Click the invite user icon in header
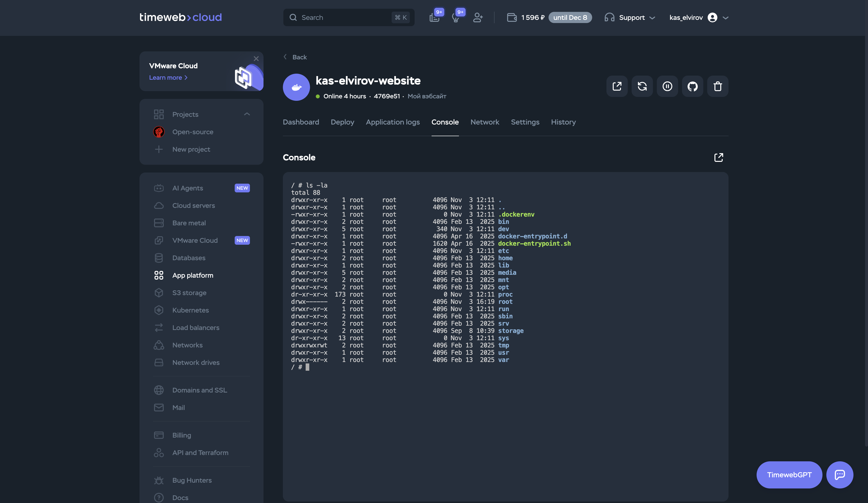Image resolution: width=868 pixels, height=503 pixels. [x=478, y=18]
